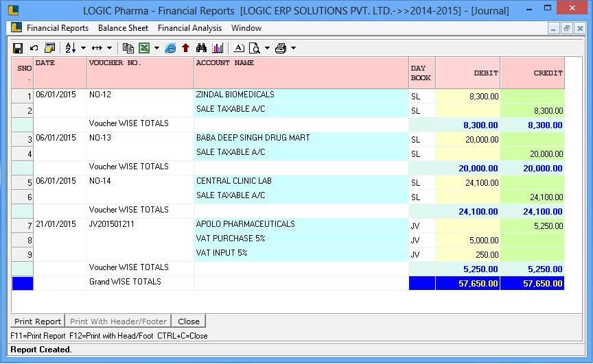Click the DAY BOOK column header
The width and height of the screenshot is (593, 364).
click(422, 73)
